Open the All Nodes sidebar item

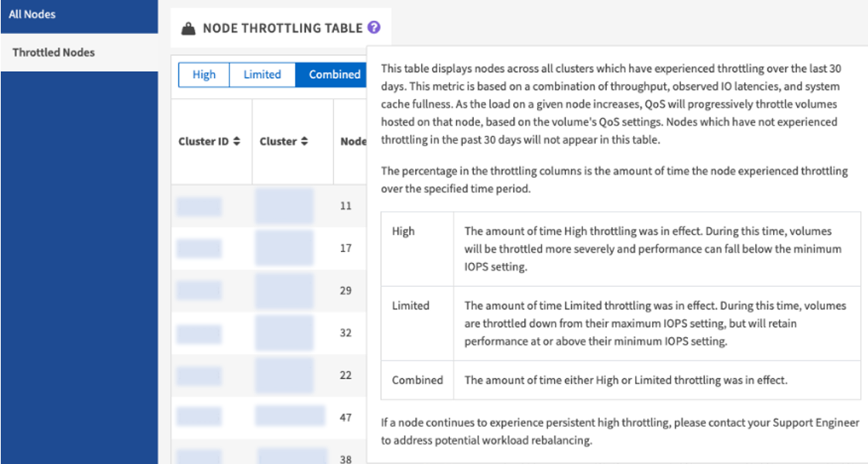(x=32, y=14)
